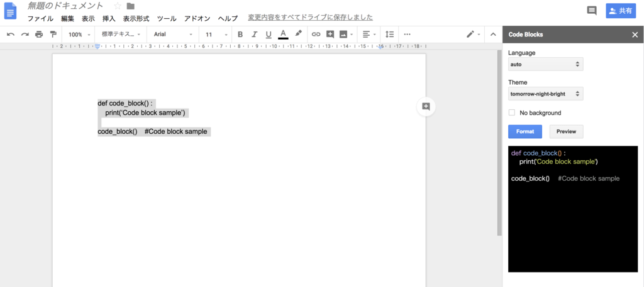Open the text alignment options

pos(369,35)
